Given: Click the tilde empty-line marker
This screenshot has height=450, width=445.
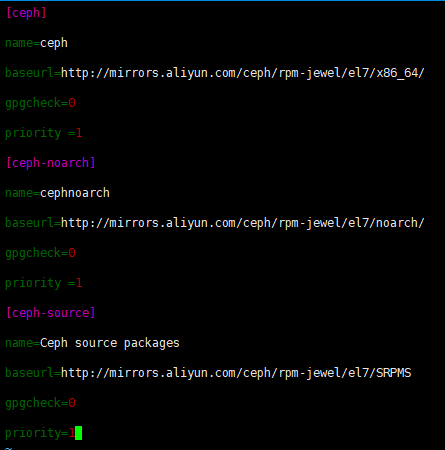Looking at the screenshot, I should tap(9, 448).
